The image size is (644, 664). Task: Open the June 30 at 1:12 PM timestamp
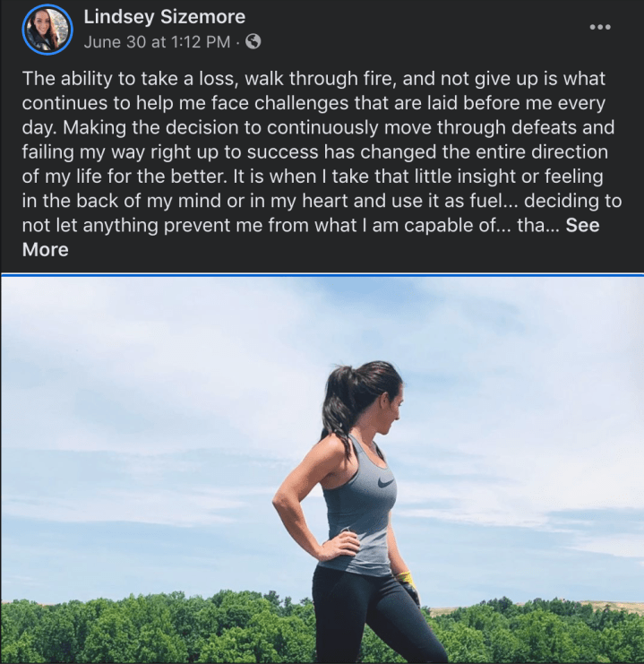pyautogui.click(x=157, y=41)
